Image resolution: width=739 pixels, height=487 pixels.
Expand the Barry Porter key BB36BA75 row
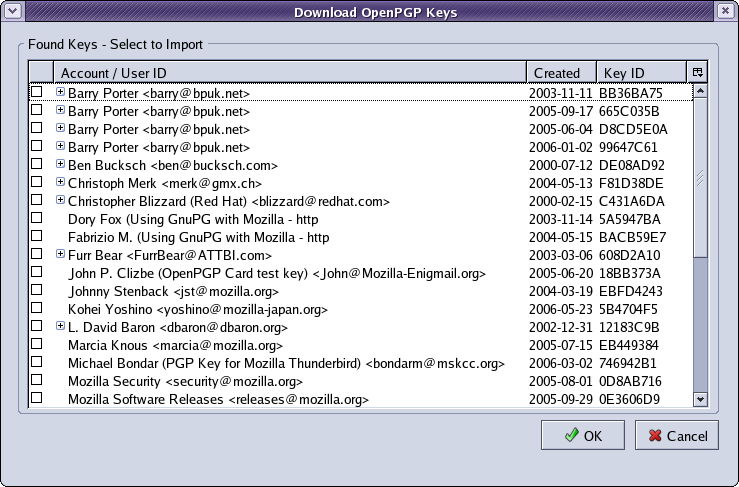[60, 91]
